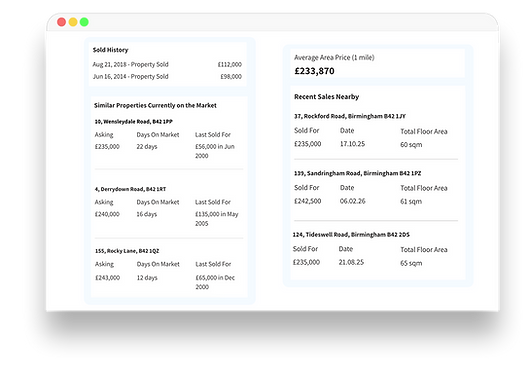Click the 61 sqm floor area value
Screen dimensions: 529x368
tap(411, 202)
